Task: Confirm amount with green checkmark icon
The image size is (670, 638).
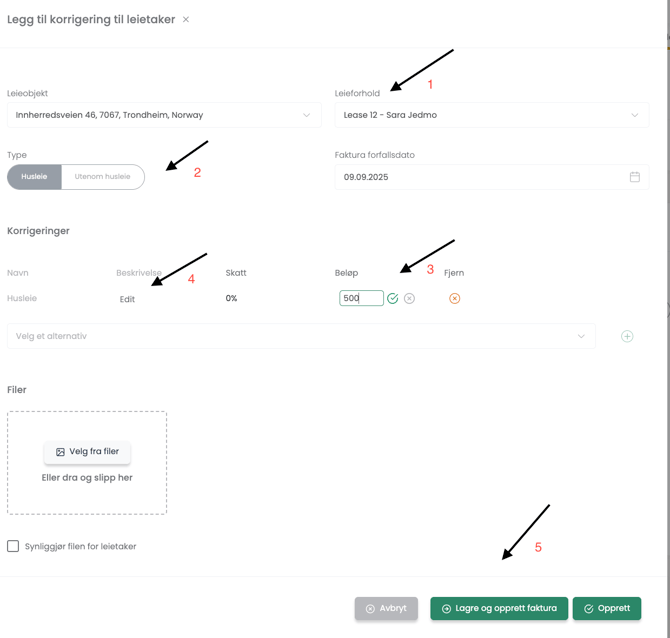Action: click(393, 298)
